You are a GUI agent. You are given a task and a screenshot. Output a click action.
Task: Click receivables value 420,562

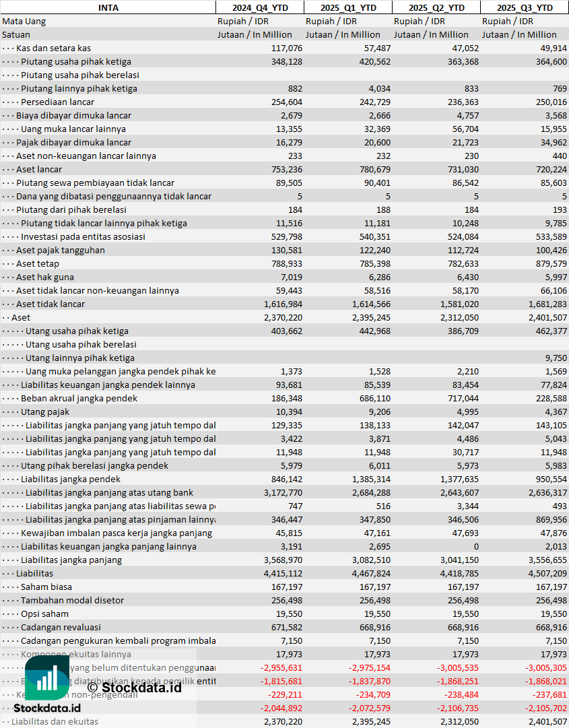(375, 62)
